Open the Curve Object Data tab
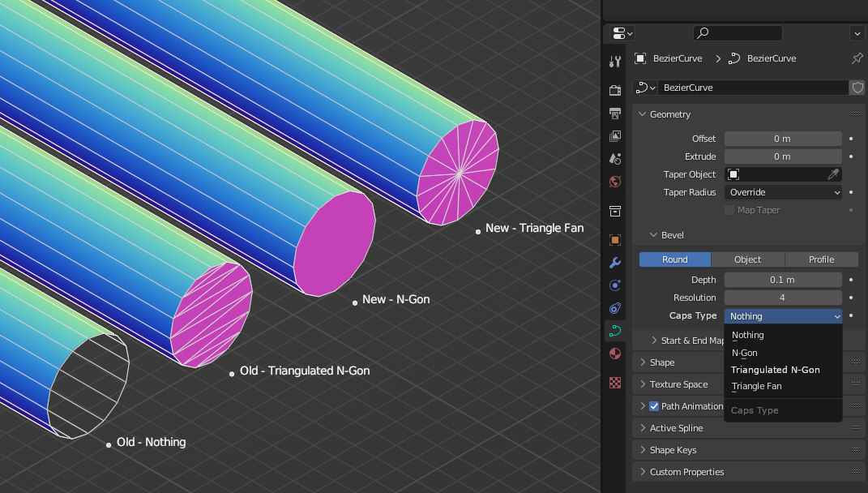This screenshot has width=868, height=493. 614,331
